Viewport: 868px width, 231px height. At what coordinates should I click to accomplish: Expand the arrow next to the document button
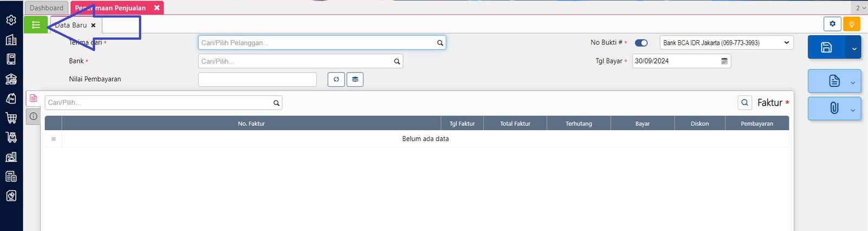click(x=852, y=82)
